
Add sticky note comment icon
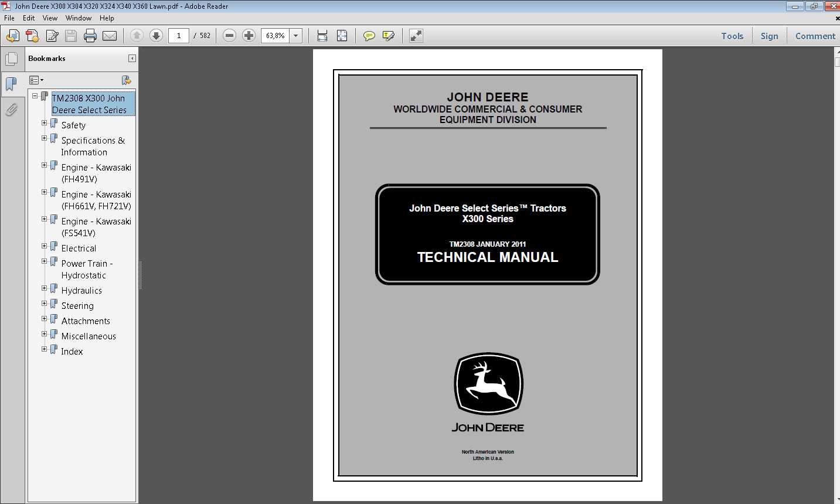369,36
